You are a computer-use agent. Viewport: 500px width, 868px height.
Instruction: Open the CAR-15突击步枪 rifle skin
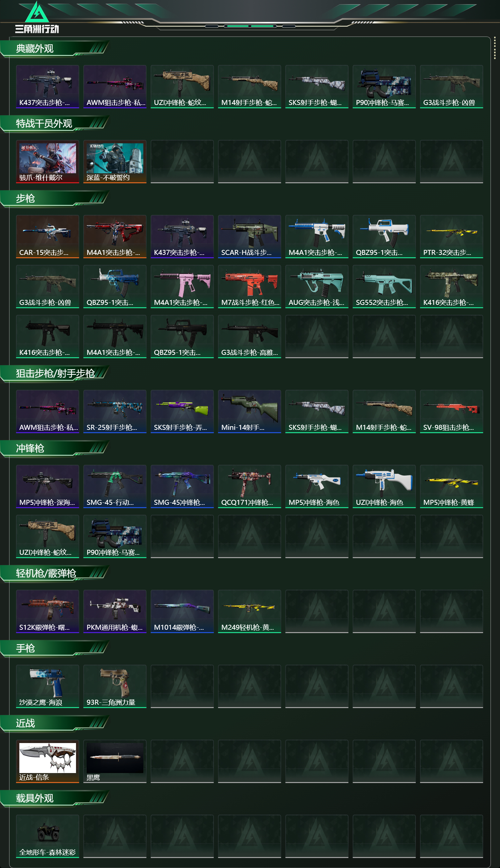coord(47,237)
